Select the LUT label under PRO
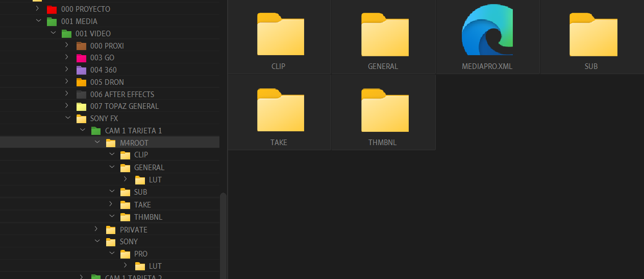This screenshot has width=644, height=279. (155, 266)
